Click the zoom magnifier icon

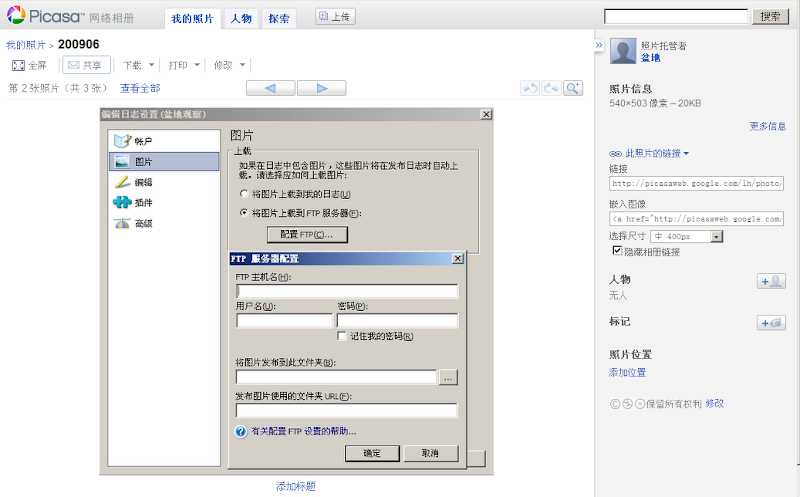click(x=573, y=88)
